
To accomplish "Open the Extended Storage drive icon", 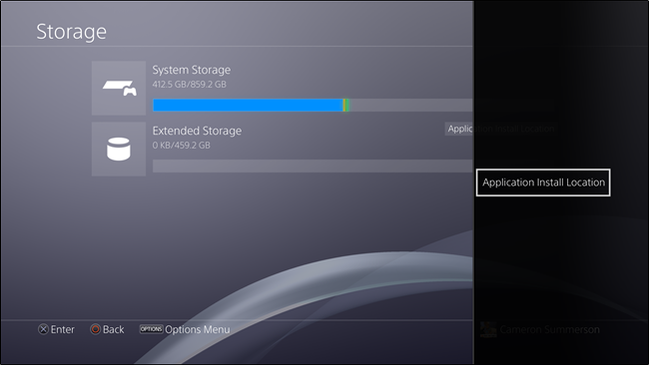I will (x=119, y=149).
